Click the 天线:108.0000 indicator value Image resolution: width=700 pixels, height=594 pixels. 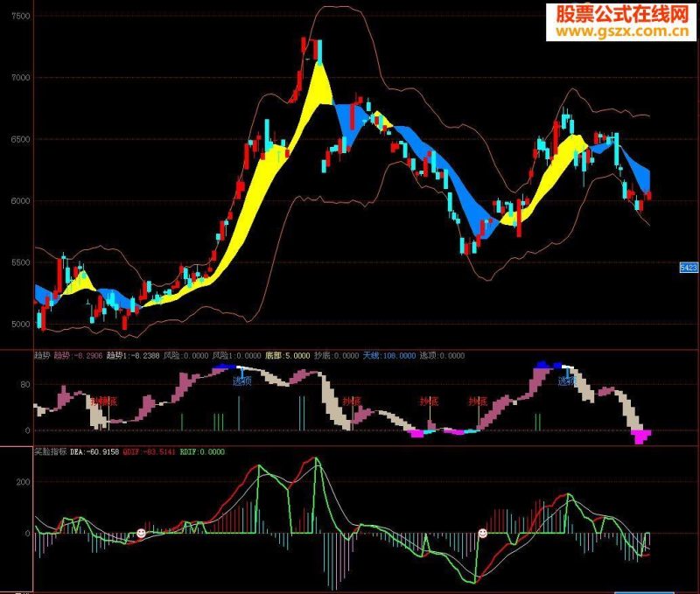pos(388,356)
